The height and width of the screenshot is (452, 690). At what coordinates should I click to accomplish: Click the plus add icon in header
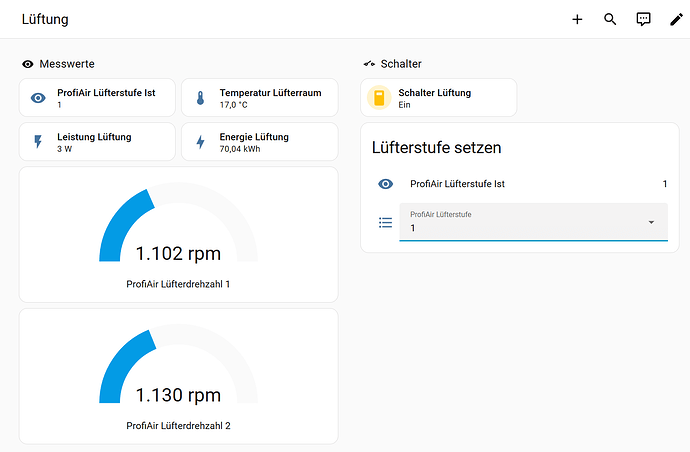click(577, 19)
